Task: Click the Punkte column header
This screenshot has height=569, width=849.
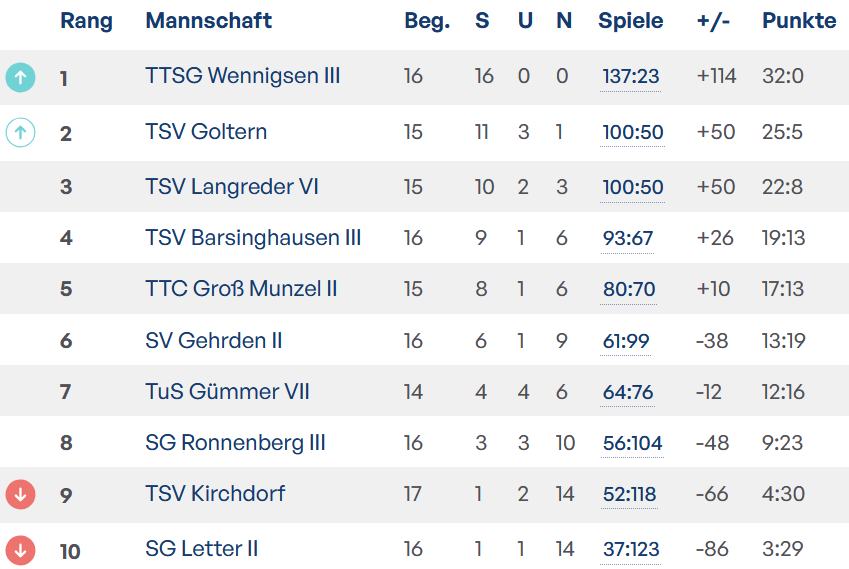Action: point(799,21)
